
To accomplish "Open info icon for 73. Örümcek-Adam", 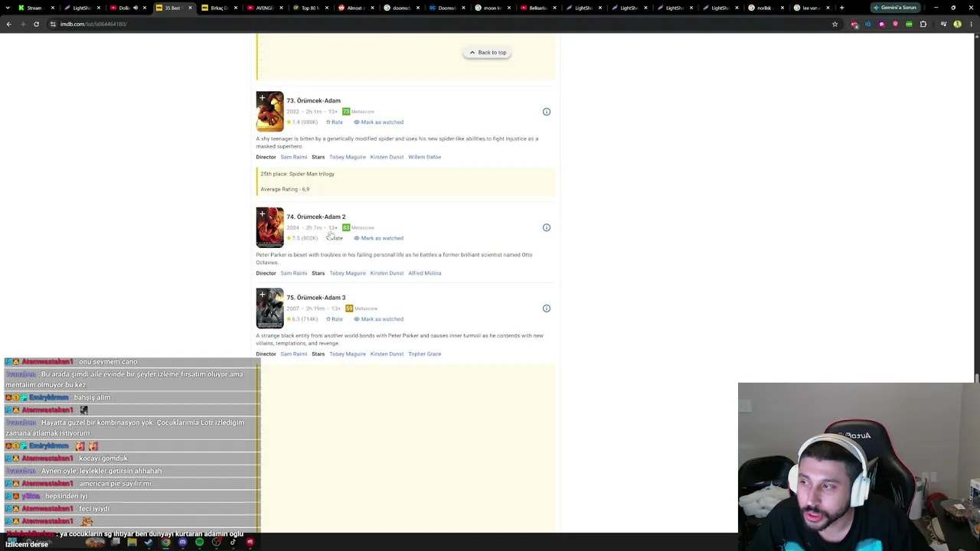I will (x=547, y=112).
